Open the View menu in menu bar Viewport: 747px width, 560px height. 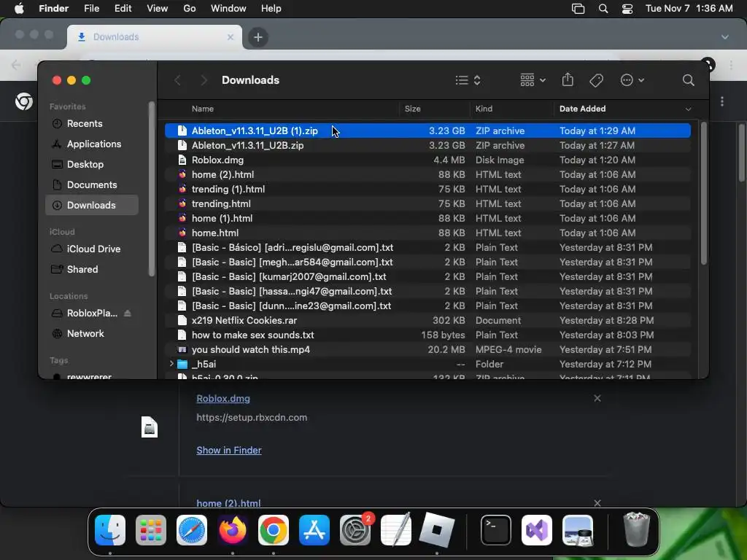click(x=158, y=9)
